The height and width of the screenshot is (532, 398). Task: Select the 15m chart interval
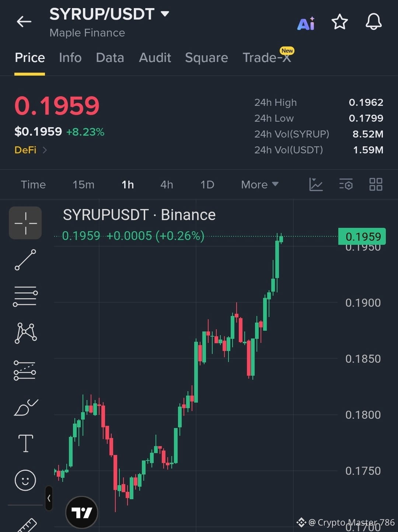[83, 185]
